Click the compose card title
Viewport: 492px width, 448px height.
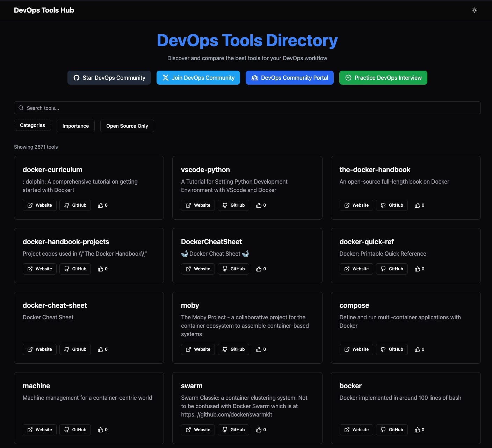tap(354, 305)
